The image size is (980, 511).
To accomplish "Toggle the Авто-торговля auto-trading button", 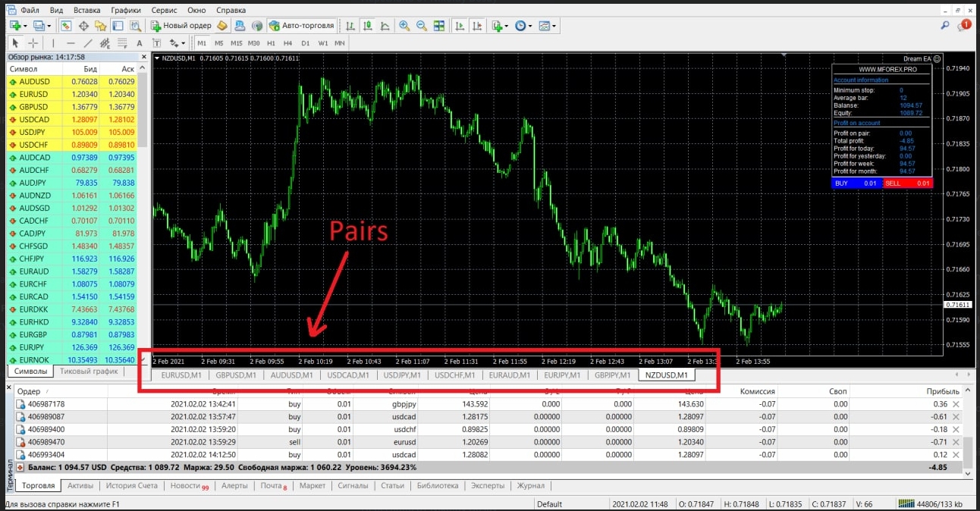I will point(301,26).
